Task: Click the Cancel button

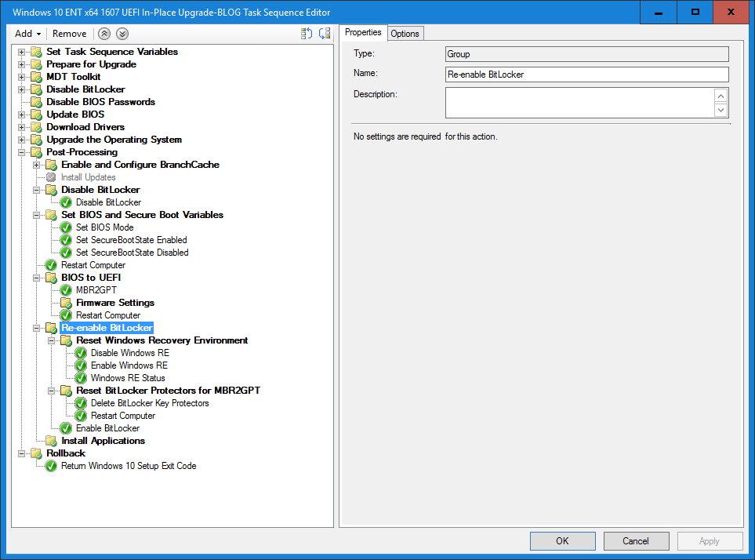Action: [636, 541]
